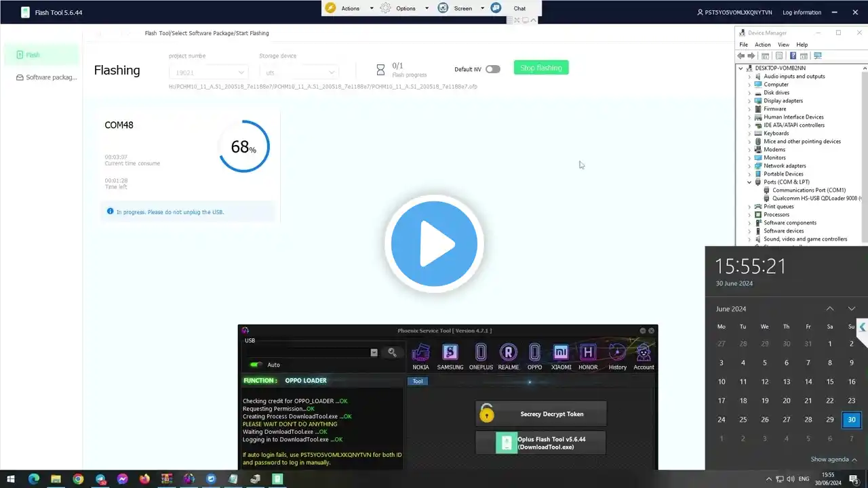
Task: Open Device Manager View menu
Action: 783,45
